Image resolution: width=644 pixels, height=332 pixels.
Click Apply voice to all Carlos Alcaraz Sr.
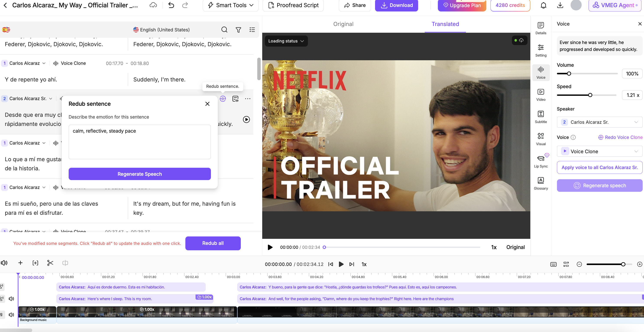click(599, 167)
